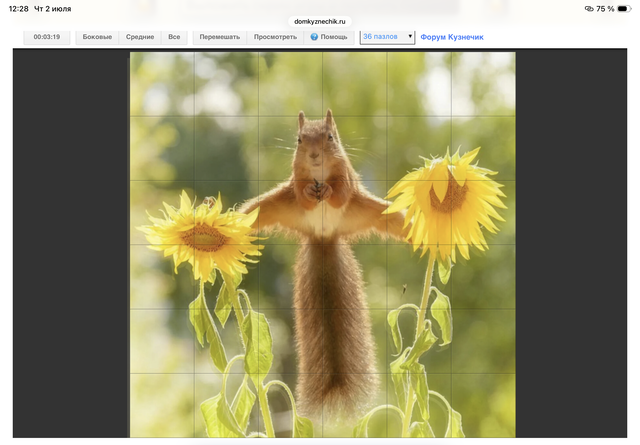Screen dimensions: 640x445
Task: Tap the battery icon in status bar
Action: 624,9
